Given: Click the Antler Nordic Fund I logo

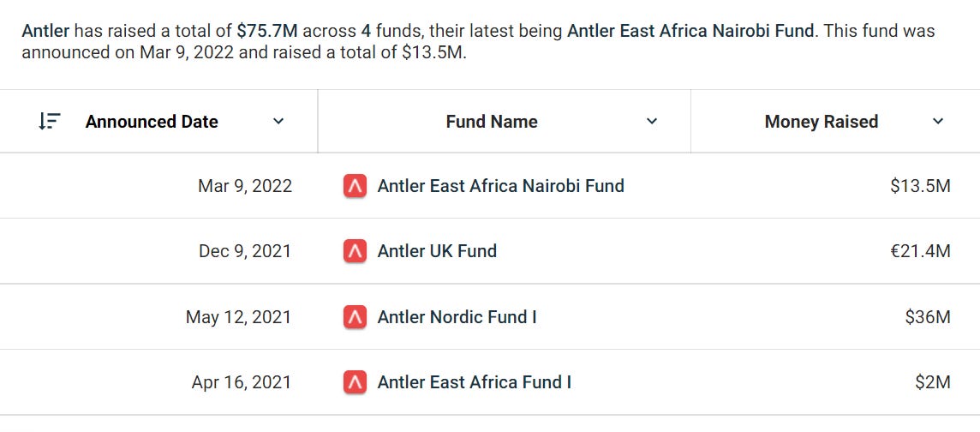Looking at the screenshot, I should (x=355, y=317).
